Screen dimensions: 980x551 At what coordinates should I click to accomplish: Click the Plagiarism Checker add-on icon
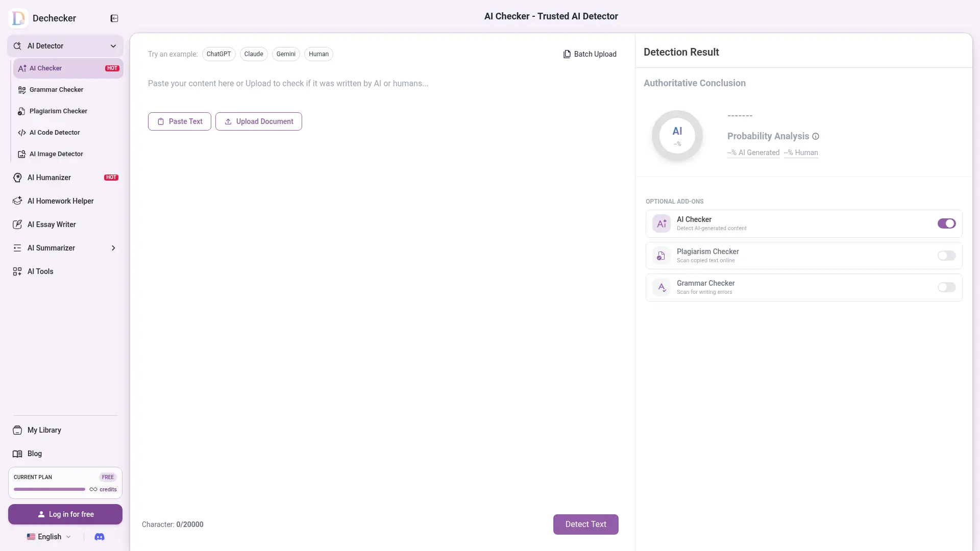coord(661,256)
